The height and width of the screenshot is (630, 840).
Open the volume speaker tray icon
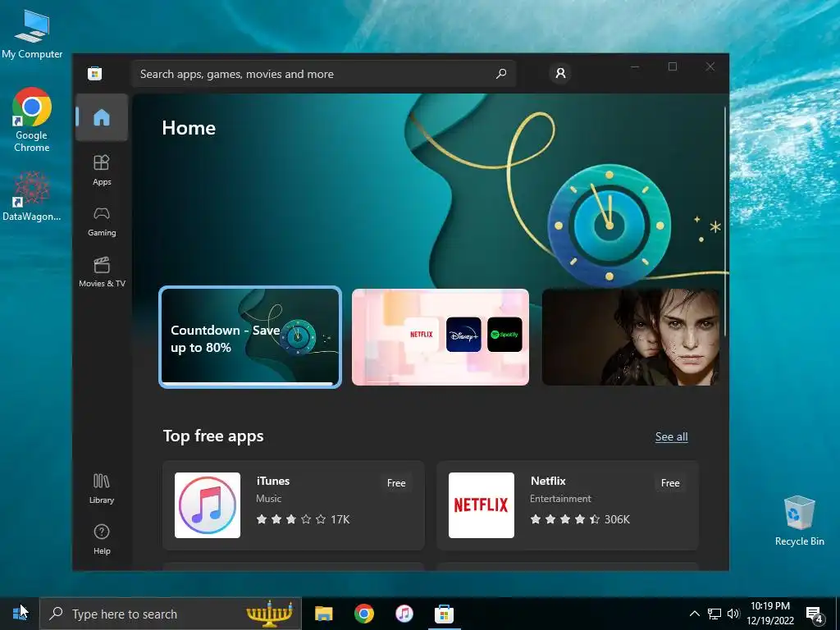pos(733,614)
